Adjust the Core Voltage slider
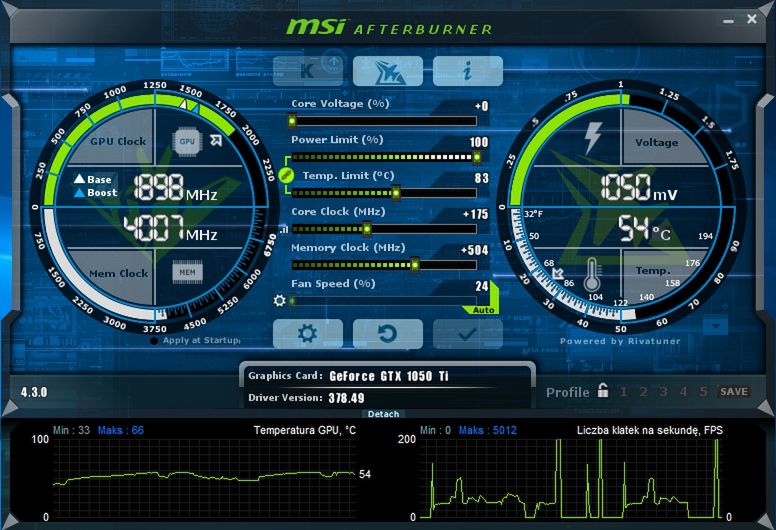This screenshot has width=776, height=530. point(383,121)
